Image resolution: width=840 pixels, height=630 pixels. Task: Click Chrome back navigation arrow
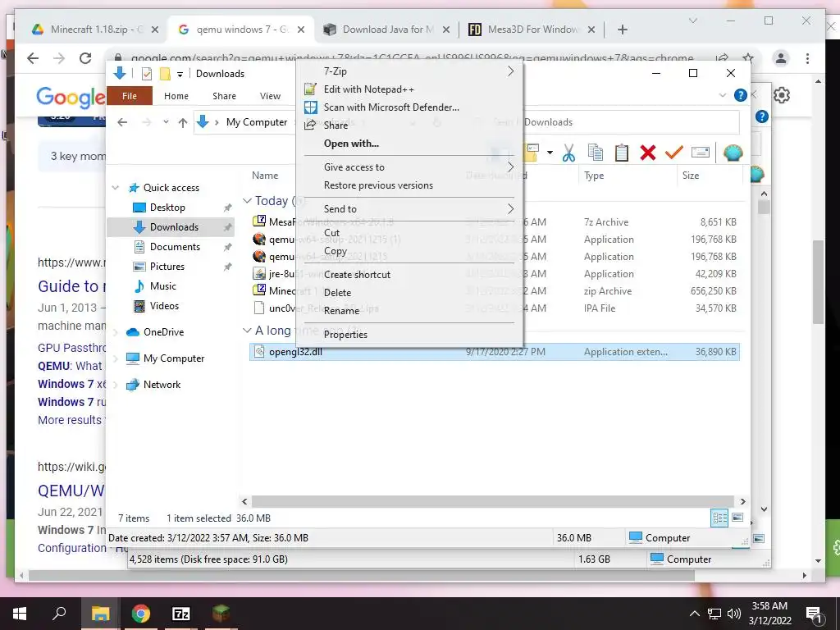pyautogui.click(x=33, y=58)
